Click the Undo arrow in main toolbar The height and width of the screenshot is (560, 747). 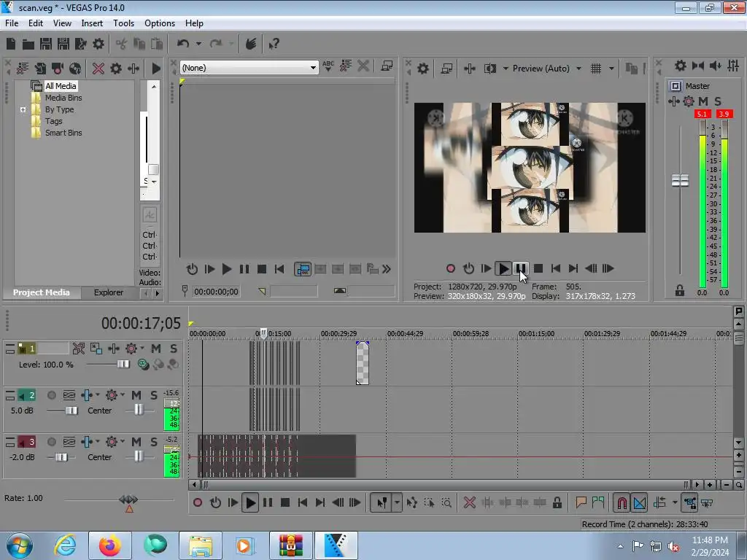tap(183, 44)
